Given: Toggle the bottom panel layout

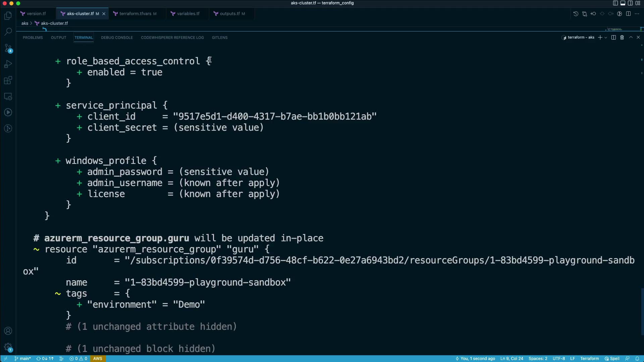Looking at the screenshot, I should tap(623, 3).
